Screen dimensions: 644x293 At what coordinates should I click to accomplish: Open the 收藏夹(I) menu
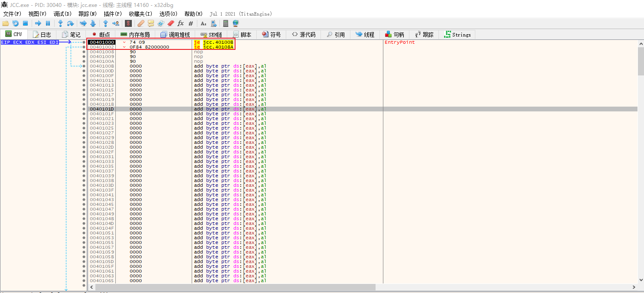141,14
